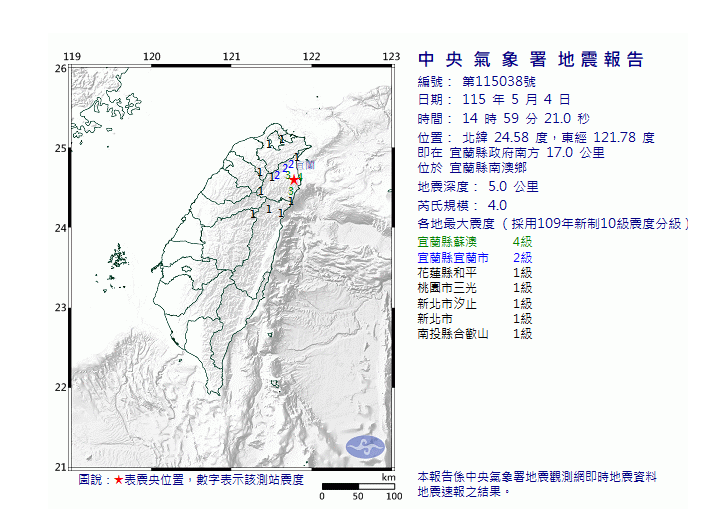The width and height of the screenshot is (728, 509).
Task: Click the blue 宜蘭 station label on map
Action: (306, 165)
